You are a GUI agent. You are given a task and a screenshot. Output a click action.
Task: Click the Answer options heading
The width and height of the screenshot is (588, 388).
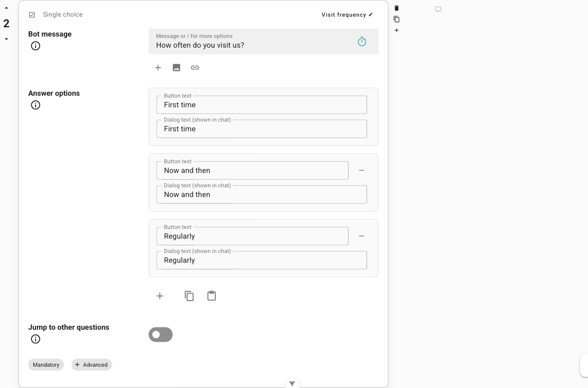[x=54, y=93]
